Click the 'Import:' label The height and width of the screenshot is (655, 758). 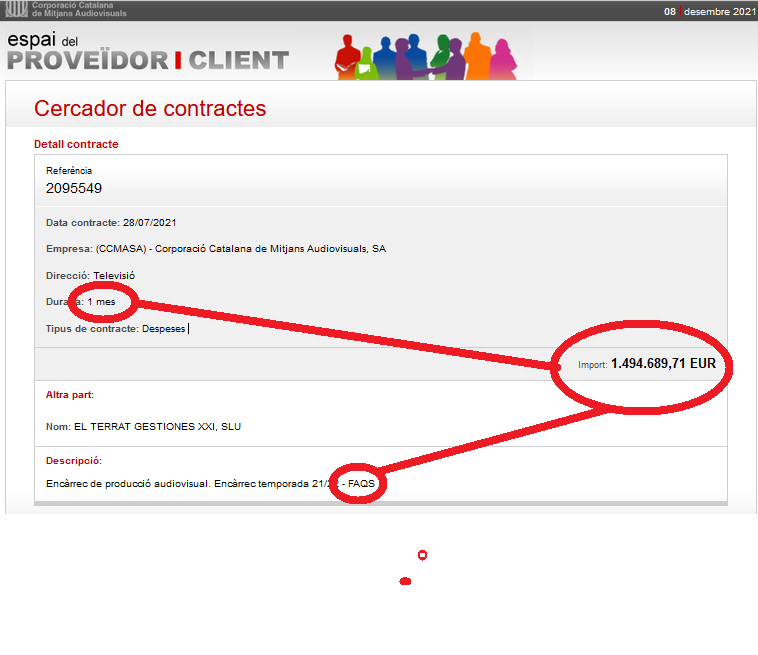click(x=593, y=365)
